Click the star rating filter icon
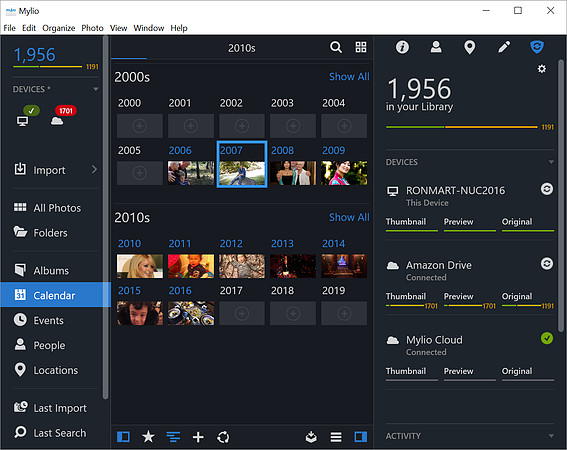This screenshot has width=567, height=450. (148, 437)
